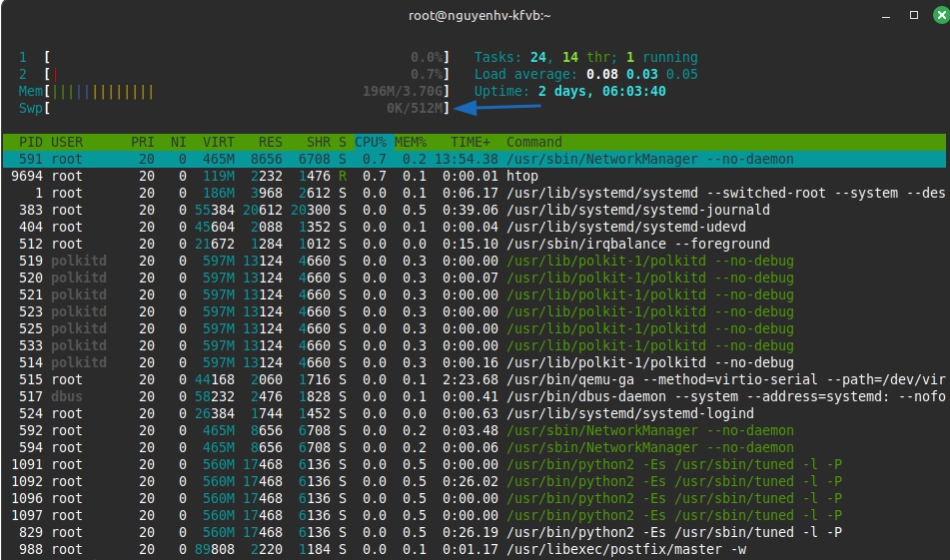Click TIME+ value 2:23.68
This screenshot has width=950, height=560.
[x=471, y=379]
